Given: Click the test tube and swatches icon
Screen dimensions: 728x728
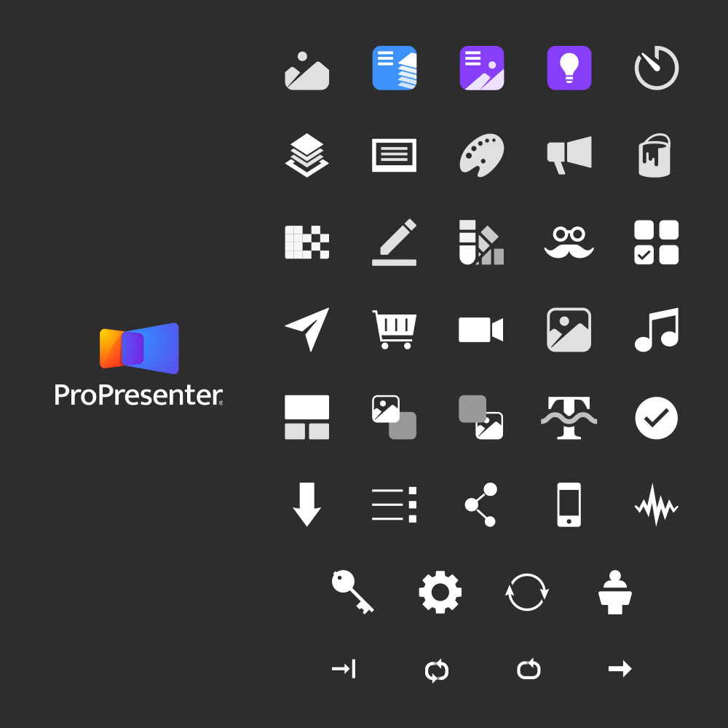Looking at the screenshot, I should coord(482,242).
